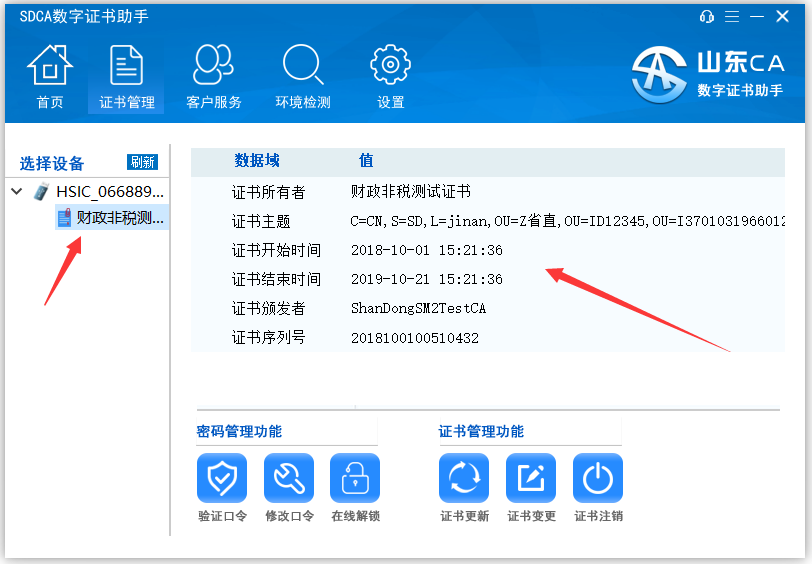Click the certificate icon beside 财政非税测...
Viewport: 812px width, 564px height.
64,218
